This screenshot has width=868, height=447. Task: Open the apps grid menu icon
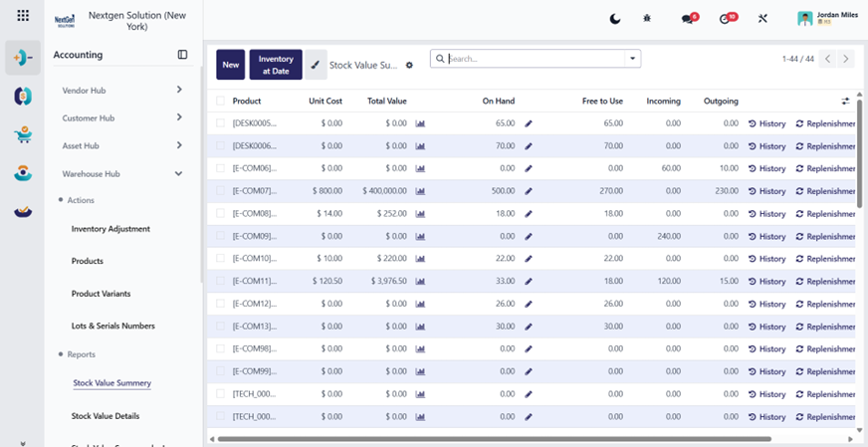(x=23, y=16)
